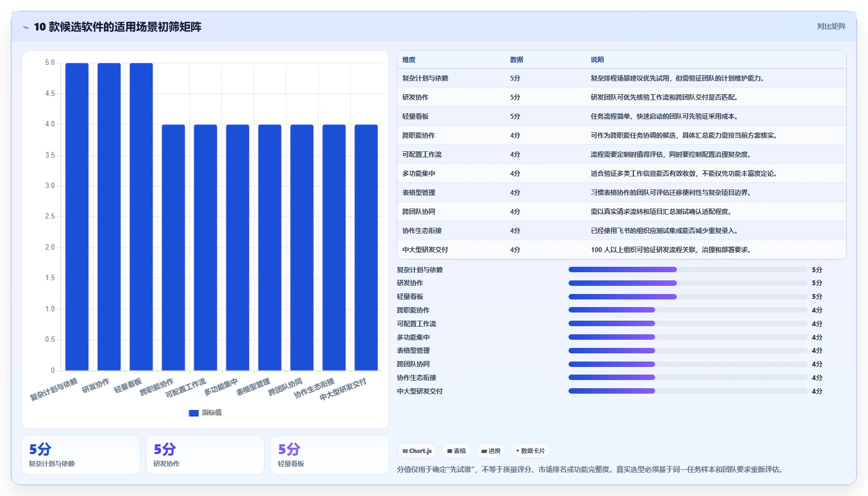Viewport: 868px width, 496px height.
Task: Open the 5分 轻量看板 stat card
Action: click(329, 455)
